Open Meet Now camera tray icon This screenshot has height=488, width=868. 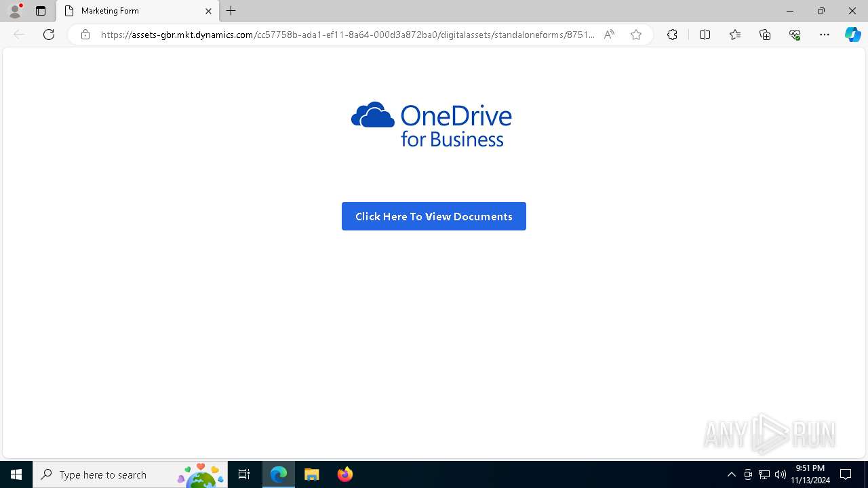click(x=748, y=474)
